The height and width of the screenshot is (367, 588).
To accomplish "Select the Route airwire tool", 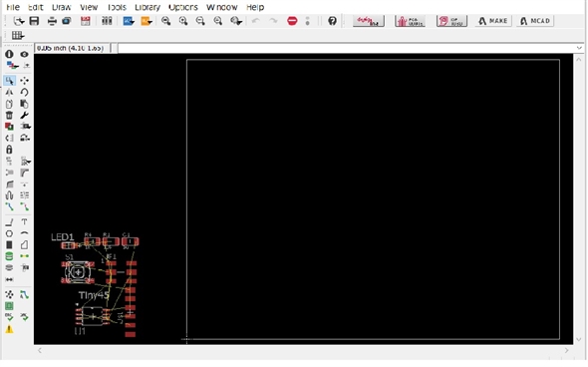I will [9, 206].
